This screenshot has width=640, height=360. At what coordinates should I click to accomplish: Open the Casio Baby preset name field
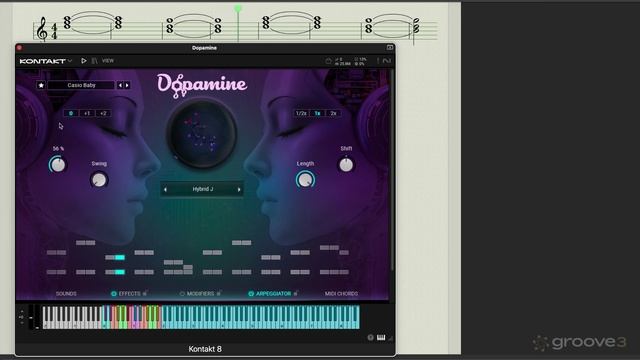coord(81,85)
